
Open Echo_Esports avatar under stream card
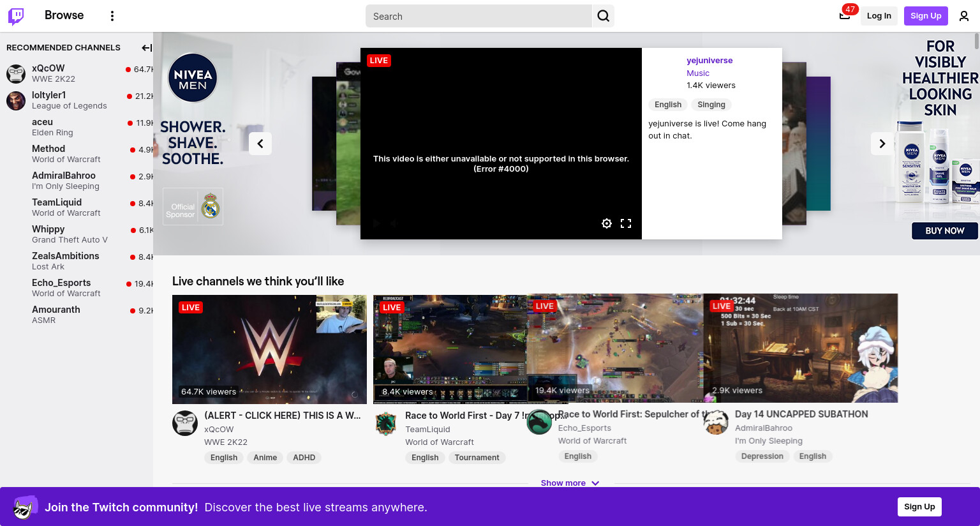539,422
